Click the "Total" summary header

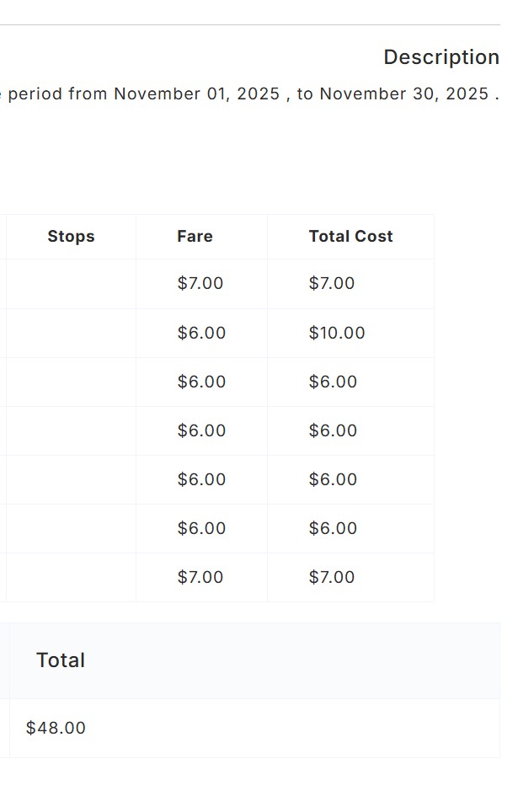(61, 660)
